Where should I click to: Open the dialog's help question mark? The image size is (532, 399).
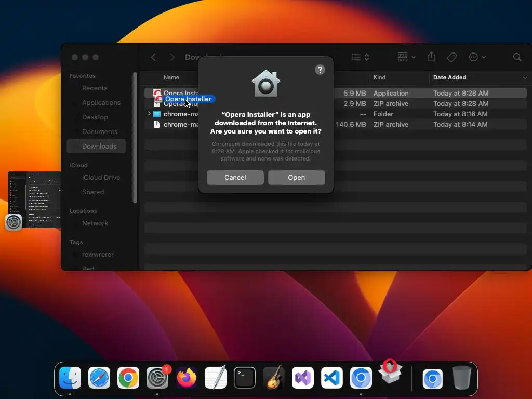coord(320,70)
